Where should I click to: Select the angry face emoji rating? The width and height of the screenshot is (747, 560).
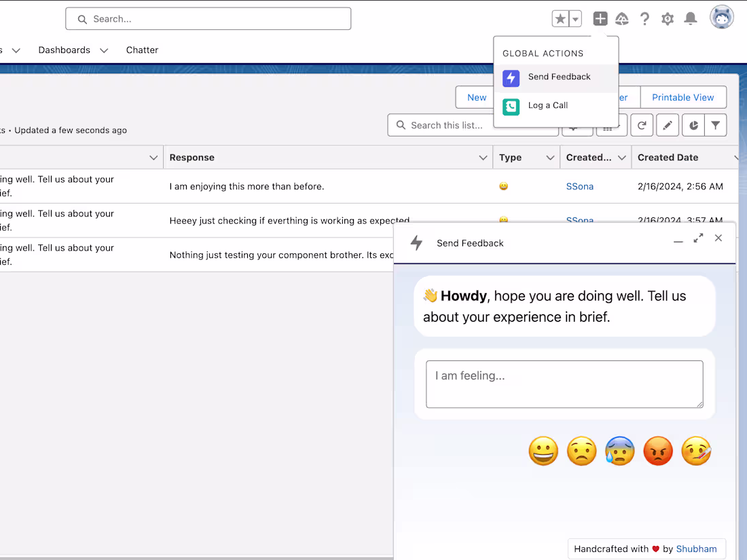click(658, 451)
